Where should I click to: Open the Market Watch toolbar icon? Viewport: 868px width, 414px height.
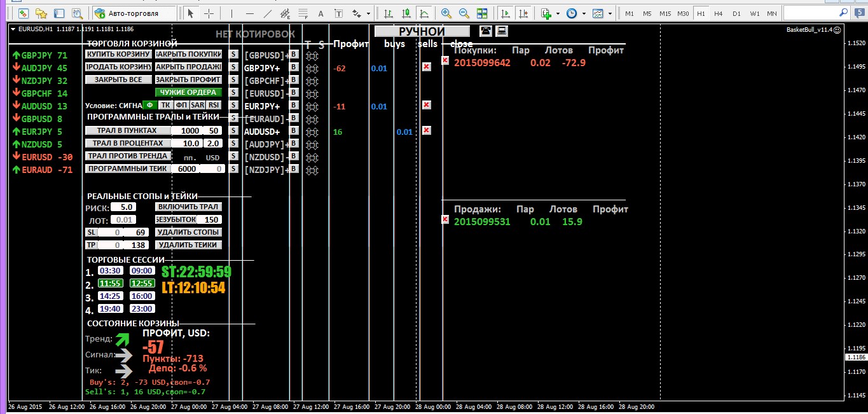[x=23, y=13]
